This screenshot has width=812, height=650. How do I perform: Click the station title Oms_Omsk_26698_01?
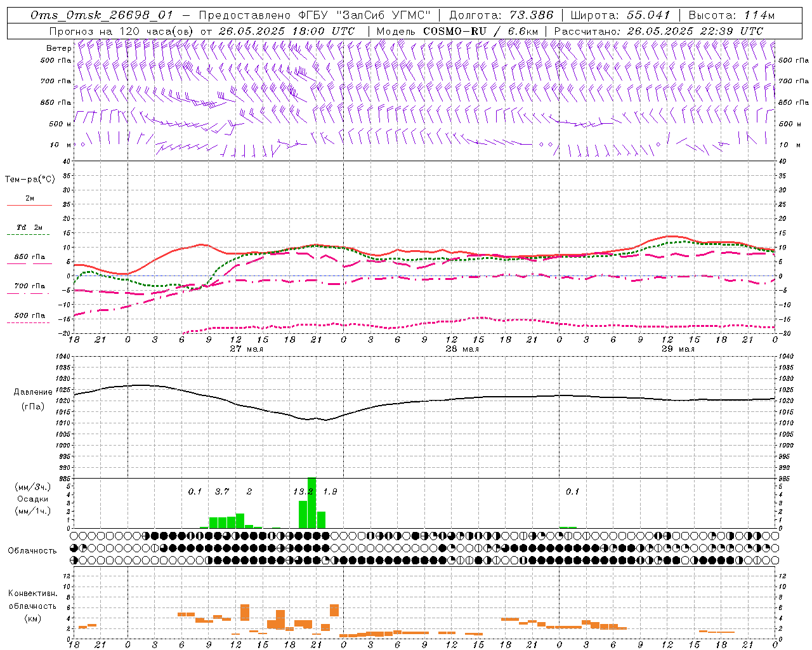pos(102,15)
